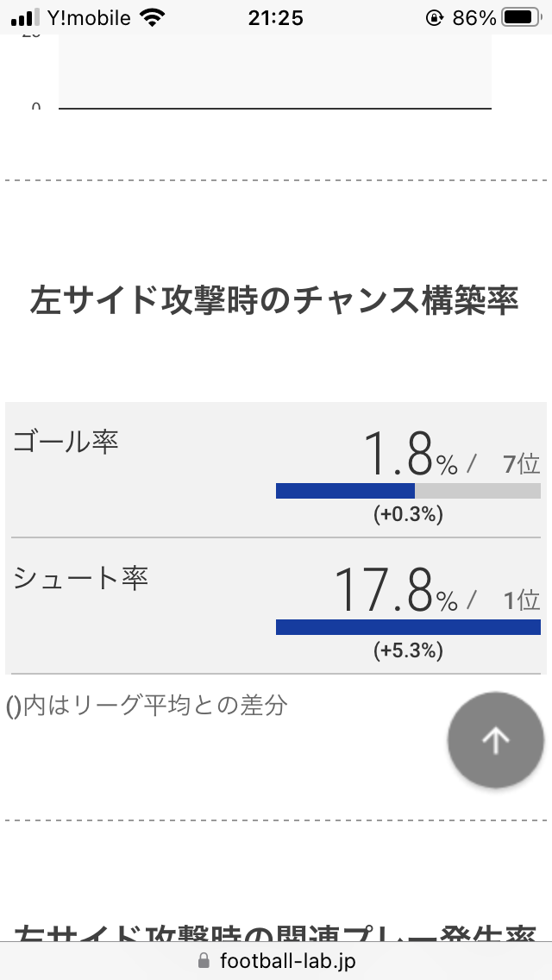
Task: Tap the blue ゴール率 progress bar
Action: tap(345, 491)
